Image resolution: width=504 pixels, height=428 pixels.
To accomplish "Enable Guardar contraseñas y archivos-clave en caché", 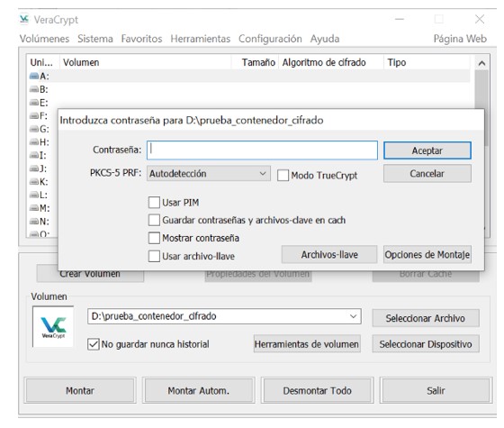I will click(x=154, y=221).
